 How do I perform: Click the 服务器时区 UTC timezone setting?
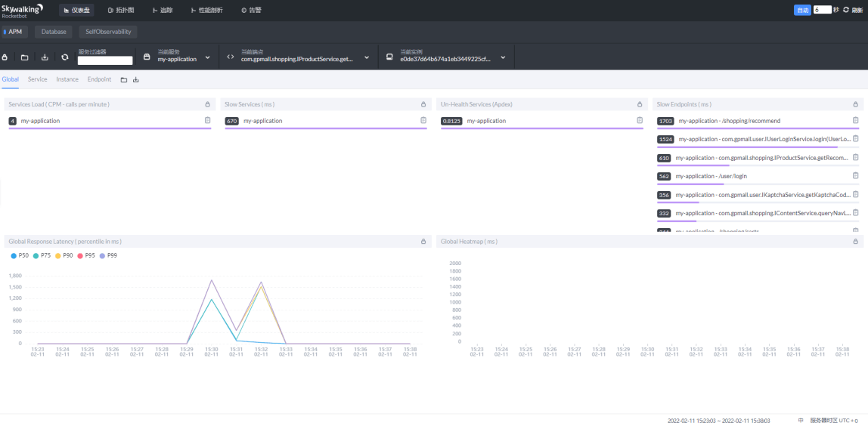click(834, 421)
